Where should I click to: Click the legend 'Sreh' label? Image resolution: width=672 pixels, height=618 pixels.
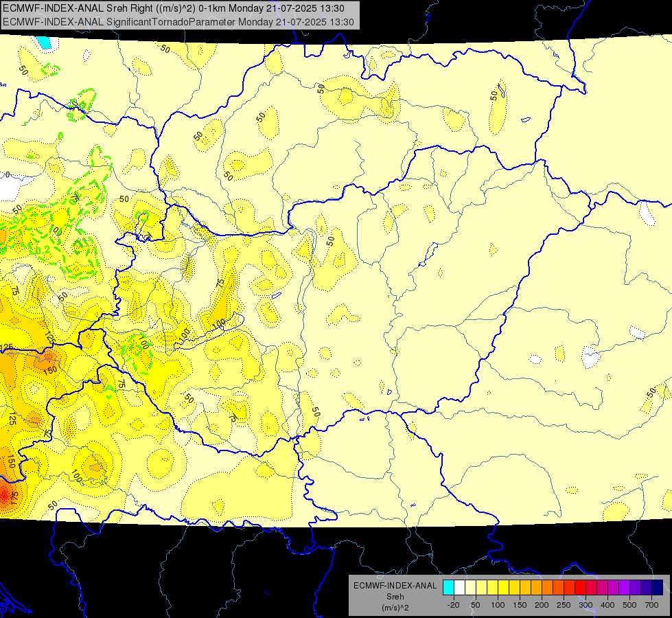pos(395,597)
